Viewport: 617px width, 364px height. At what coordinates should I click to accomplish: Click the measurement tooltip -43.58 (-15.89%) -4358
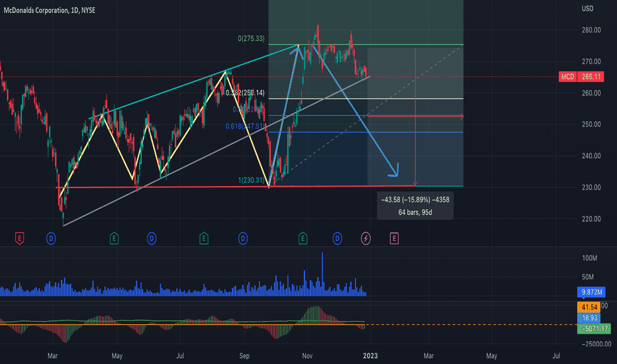pyautogui.click(x=415, y=200)
